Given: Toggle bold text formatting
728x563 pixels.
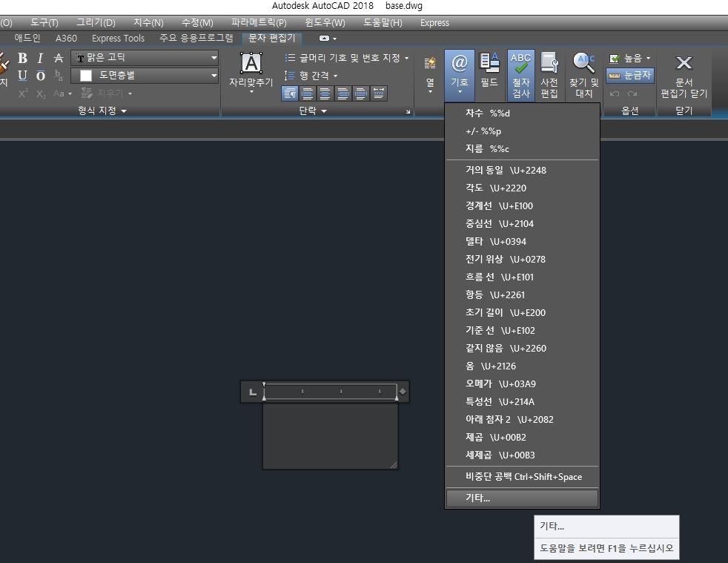Looking at the screenshot, I should [23, 58].
